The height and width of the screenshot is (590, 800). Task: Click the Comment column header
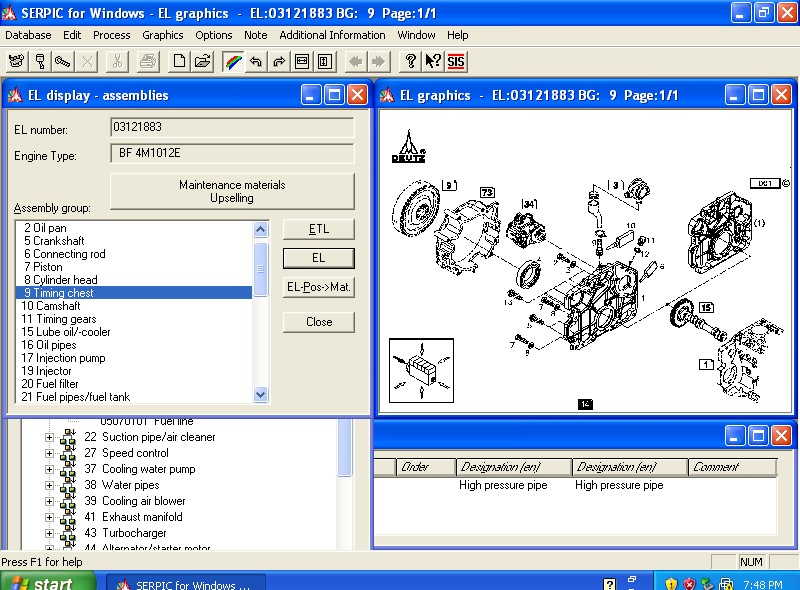732,467
